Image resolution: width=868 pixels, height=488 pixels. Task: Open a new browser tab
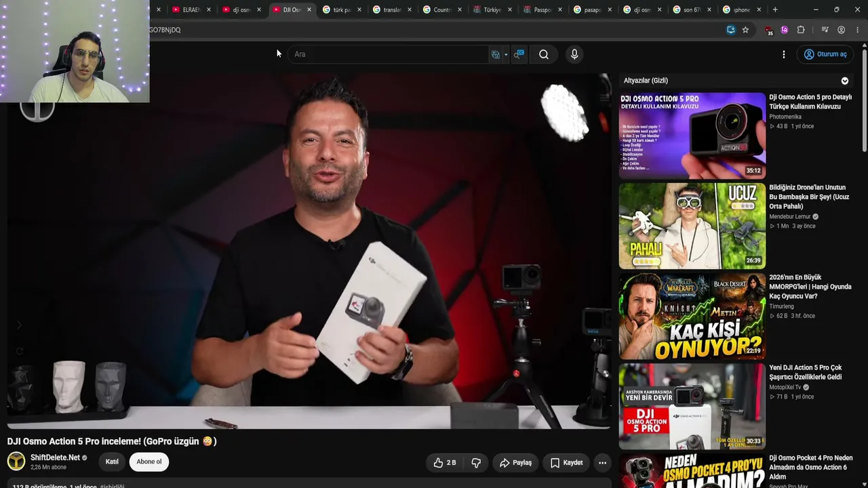coord(775,9)
